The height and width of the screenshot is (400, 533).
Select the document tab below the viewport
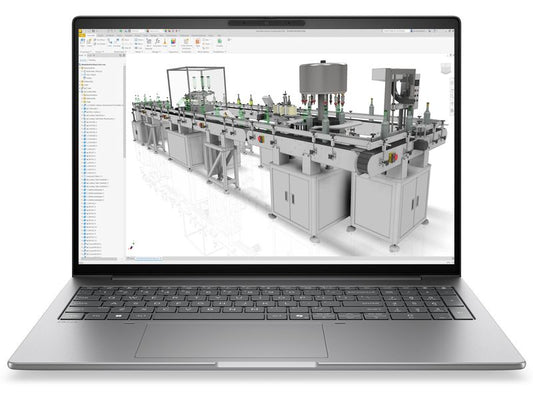pos(149,259)
